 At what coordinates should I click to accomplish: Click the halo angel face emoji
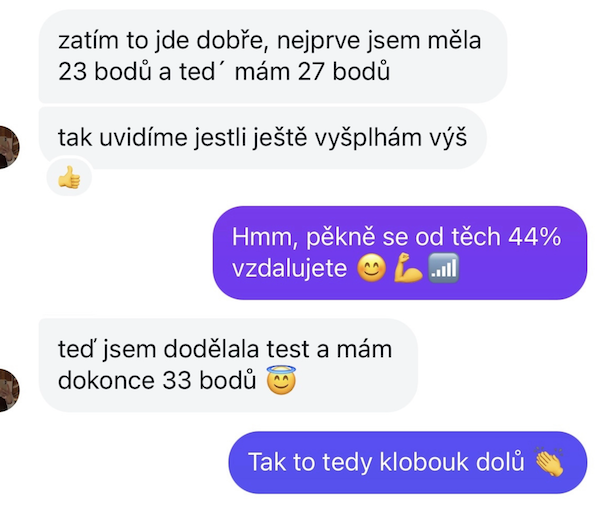click(x=281, y=380)
